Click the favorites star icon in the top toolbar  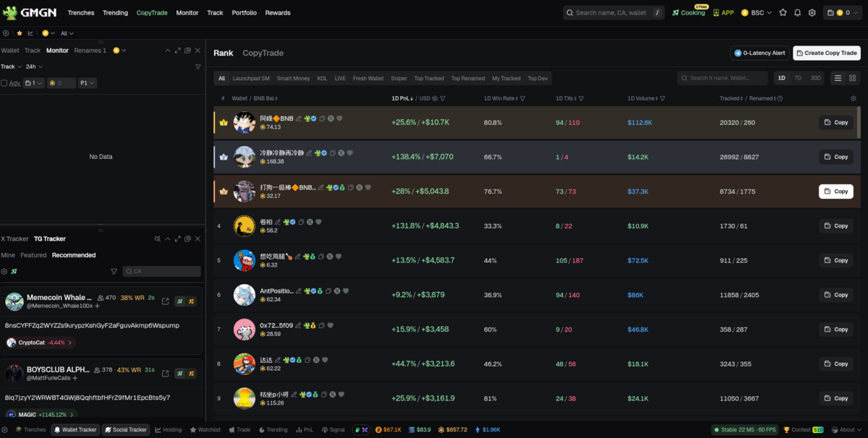pos(20,33)
